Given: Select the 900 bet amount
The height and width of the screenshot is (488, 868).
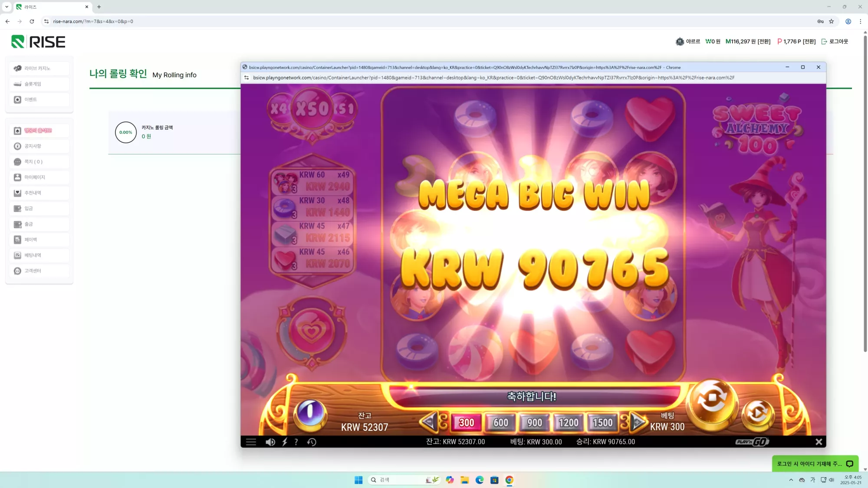Looking at the screenshot, I should [534, 422].
